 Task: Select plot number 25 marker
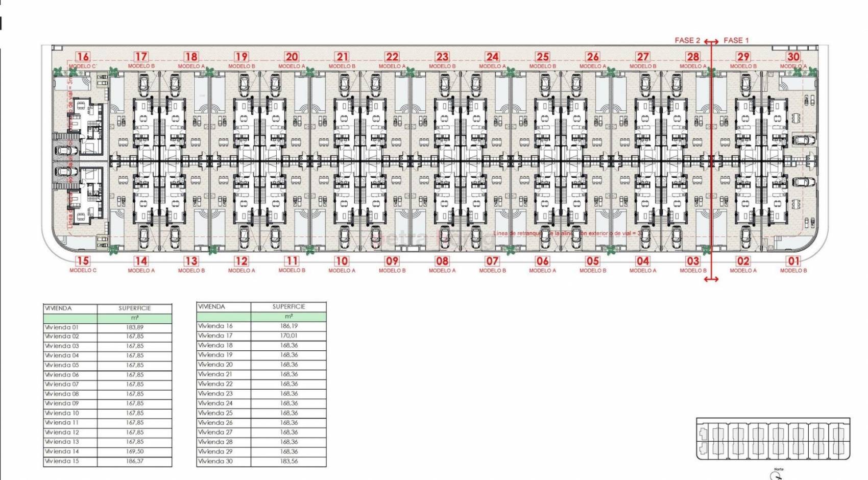point(542,57)
